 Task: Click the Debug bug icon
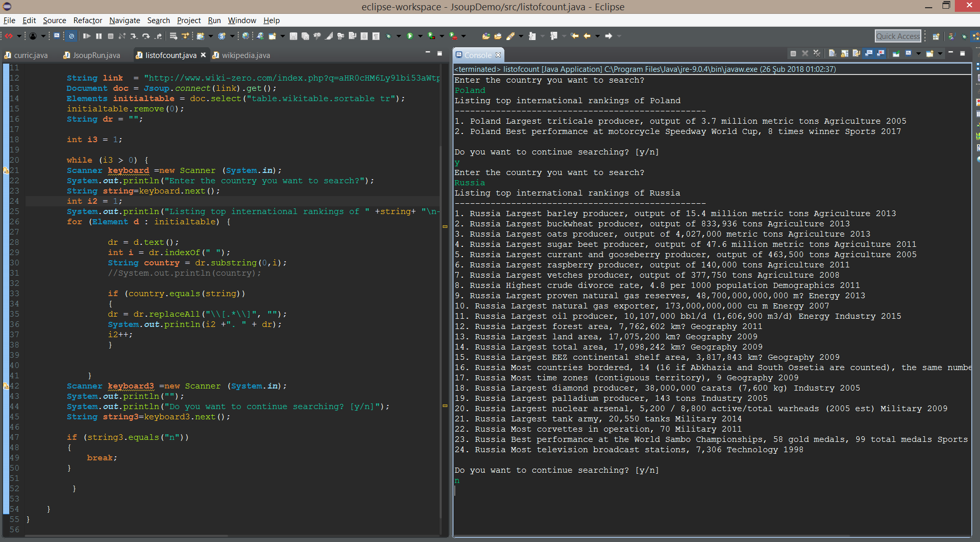(389, 36)
